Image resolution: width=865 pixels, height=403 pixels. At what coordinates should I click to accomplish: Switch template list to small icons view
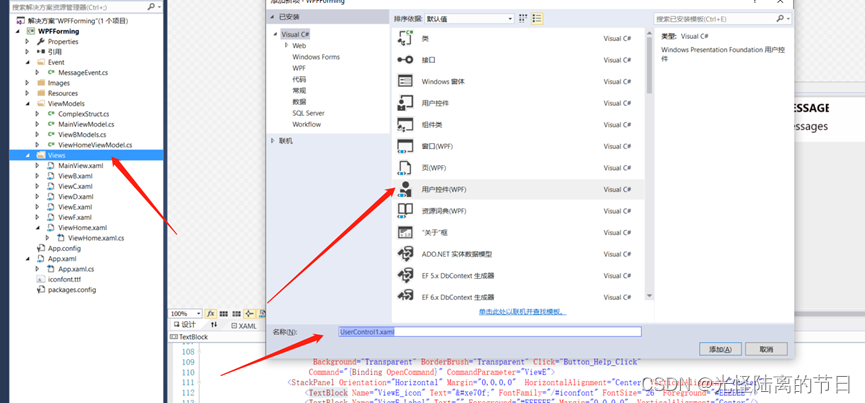(x=523, y=18)
